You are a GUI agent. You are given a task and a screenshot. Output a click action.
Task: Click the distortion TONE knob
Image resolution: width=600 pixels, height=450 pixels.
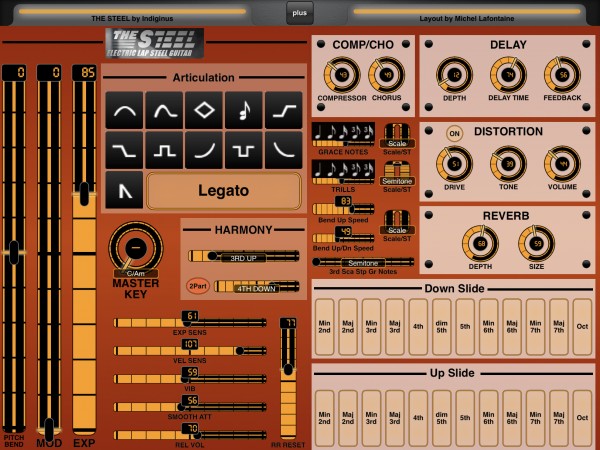(509, 164)
